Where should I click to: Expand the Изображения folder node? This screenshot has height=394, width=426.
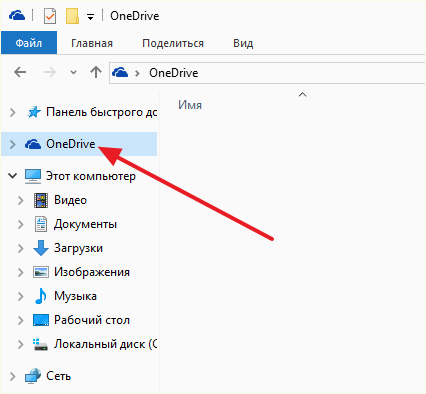[x=21, y=272]
